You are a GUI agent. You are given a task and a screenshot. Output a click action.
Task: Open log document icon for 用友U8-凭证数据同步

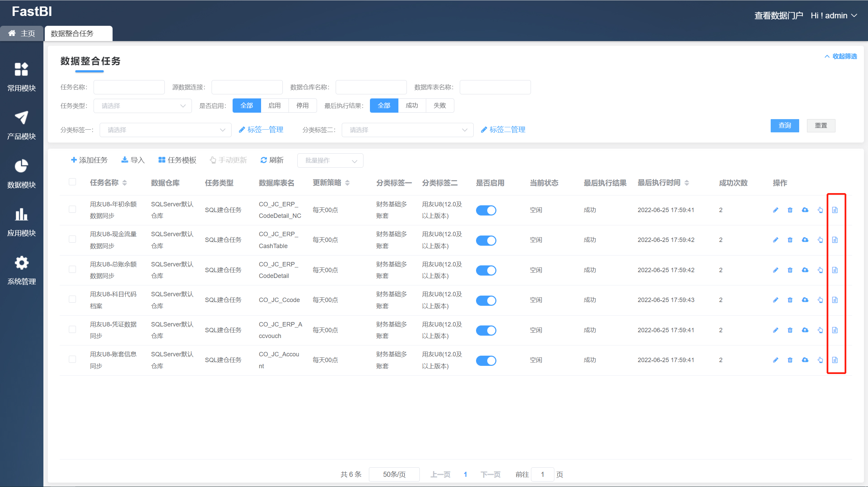point(835,330)
